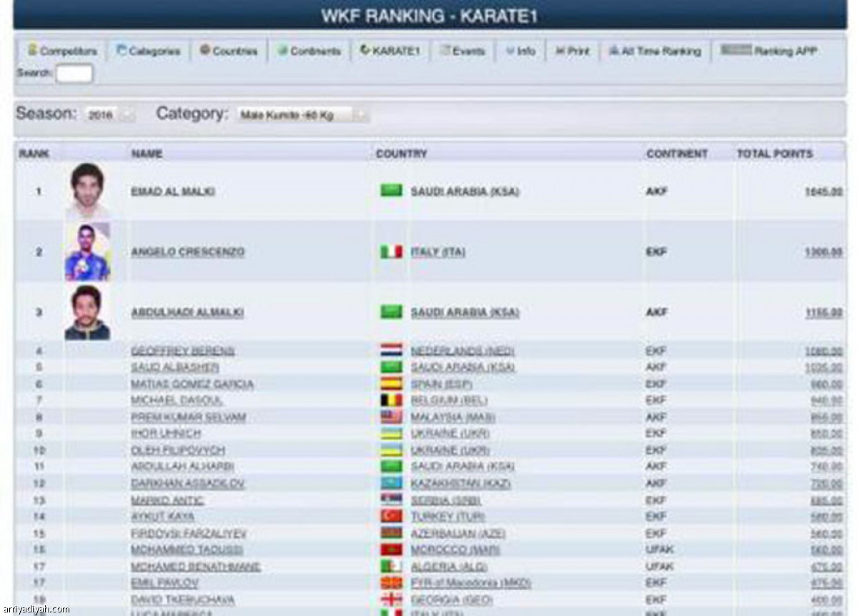Click the Kazakhstan flag icon in row 12
This screenshot has height=616, width=857.
click(x=391, y=483)
